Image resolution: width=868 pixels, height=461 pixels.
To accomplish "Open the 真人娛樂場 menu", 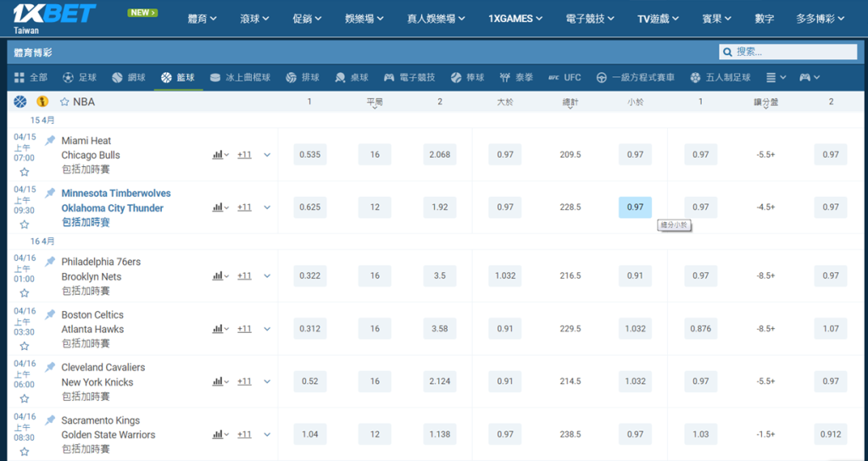I will tap(437, 19).
